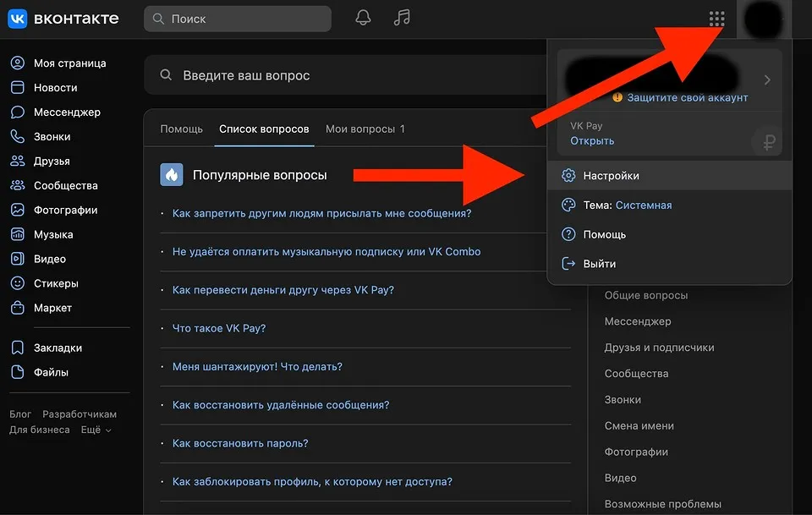Screen dimensions: 812x515
Task: Expand the 'Ещё' footer dropdown
Action: 96,430
